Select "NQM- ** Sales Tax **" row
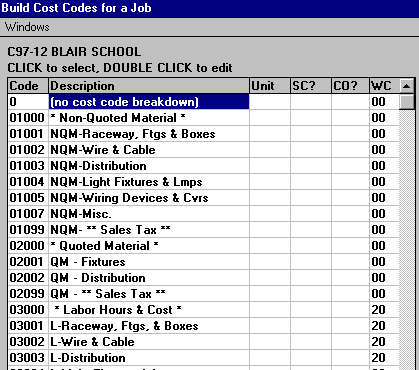 click(203, 230)
